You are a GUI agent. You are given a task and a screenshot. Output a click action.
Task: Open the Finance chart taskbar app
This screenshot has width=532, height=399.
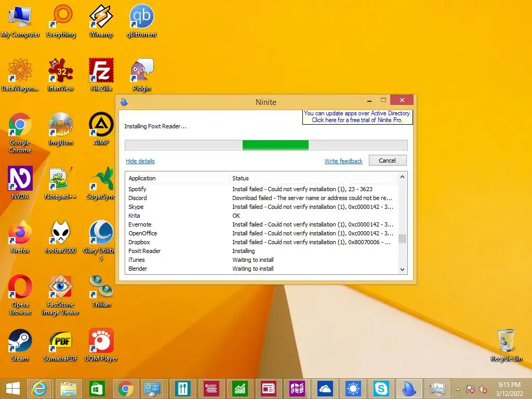pyautogui.click(x=240, y=389)
